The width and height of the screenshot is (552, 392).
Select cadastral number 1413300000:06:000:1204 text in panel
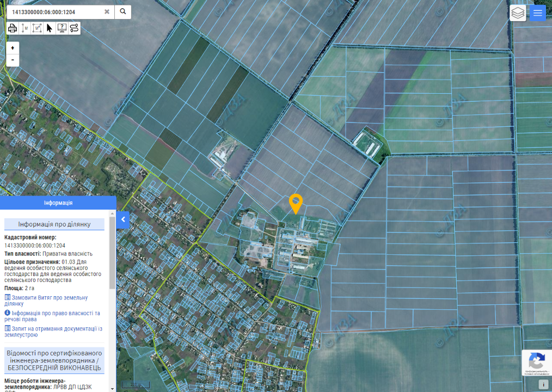click(35, 246)
